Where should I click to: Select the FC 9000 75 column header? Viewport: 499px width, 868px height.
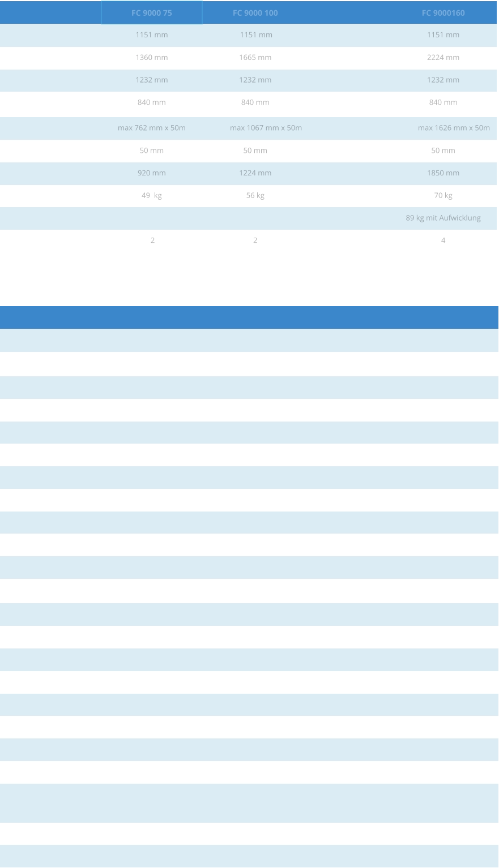(152, 13)
